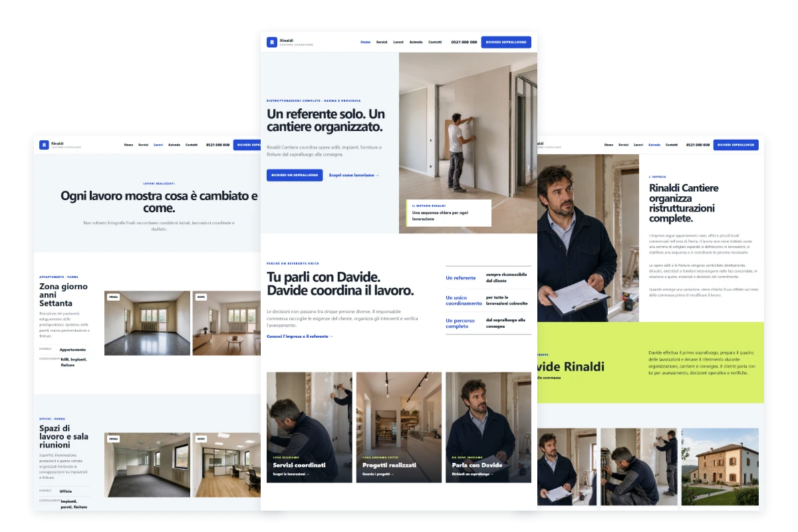
Task: Open the Prima photo of Zona giorno project
Action: (x=147, y=323)
